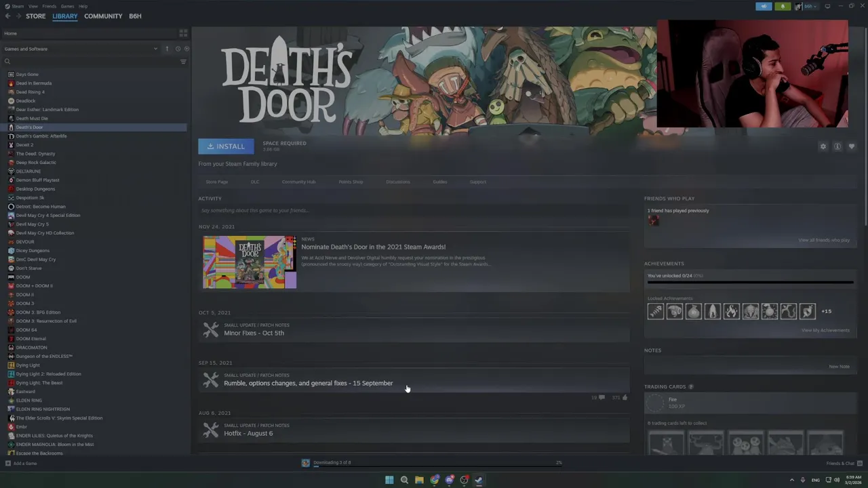Open the blue announcements megaphone button
Screen dimensions: 868x488
tap(764, 6)
